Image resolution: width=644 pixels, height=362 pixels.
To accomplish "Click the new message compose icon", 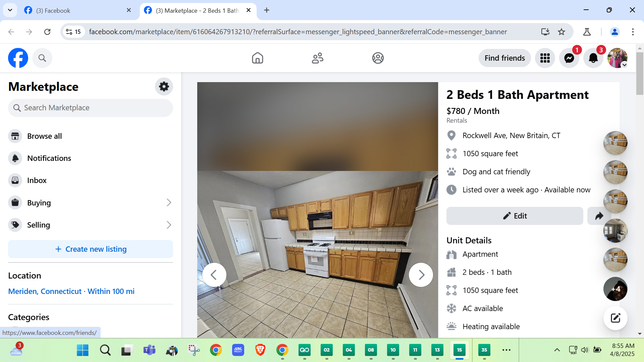I will pyautogui.click(x=615, y=318).
